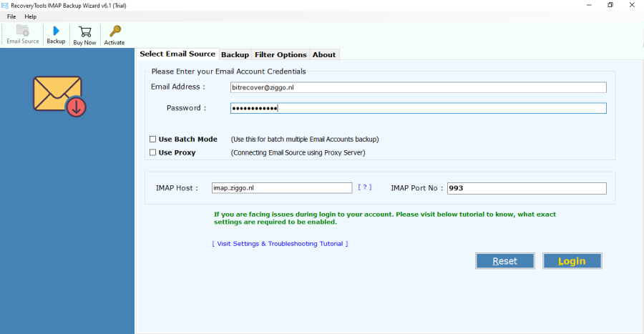644x334 pixels.
Task: Select the IMAP Port No field
Action: (x=527, y=188)
